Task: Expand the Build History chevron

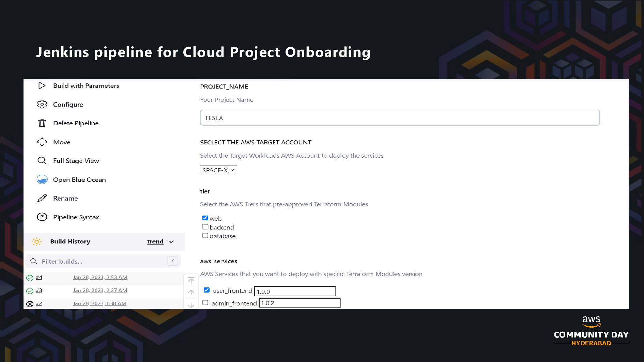Action: click(x=171, y=242)
